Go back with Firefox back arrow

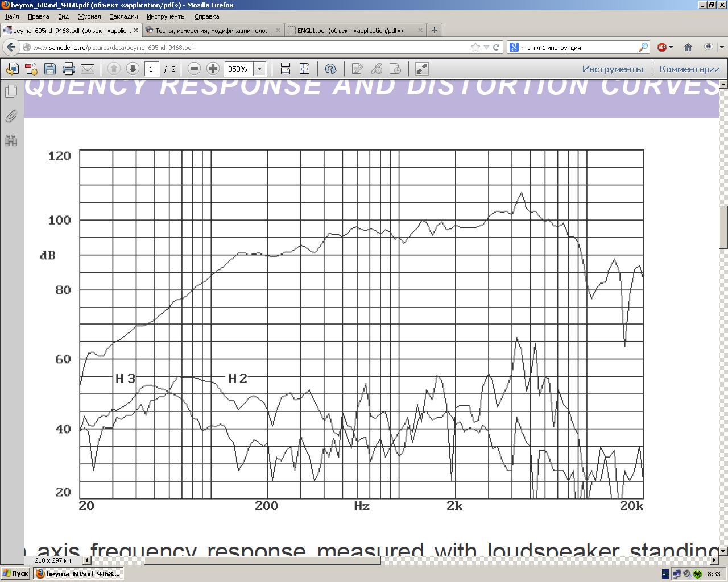click(x=11, y=47)
